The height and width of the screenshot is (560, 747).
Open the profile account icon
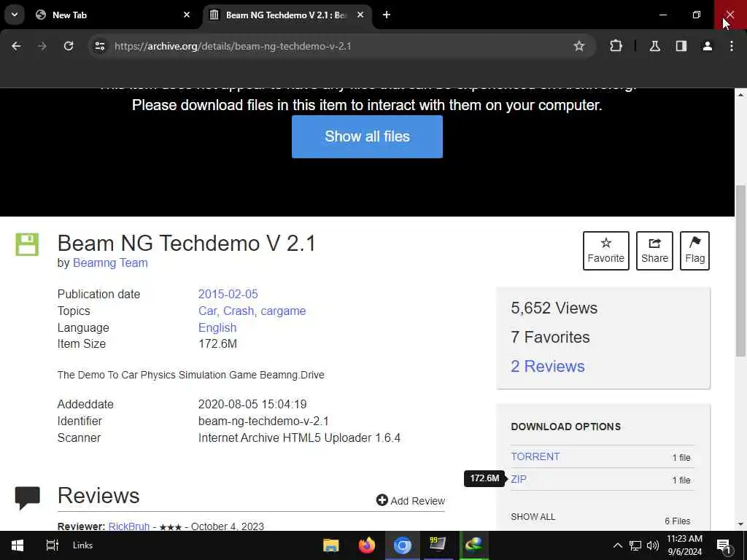coord(708,46)
